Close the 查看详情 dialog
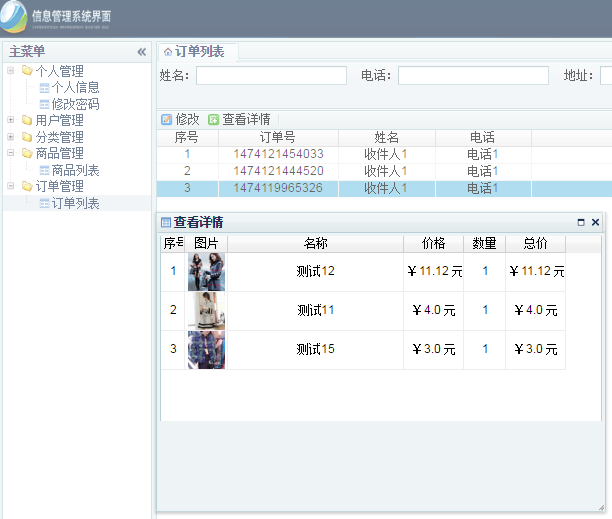The width and height of the screenshot is (612, 519). click(595, 222)
